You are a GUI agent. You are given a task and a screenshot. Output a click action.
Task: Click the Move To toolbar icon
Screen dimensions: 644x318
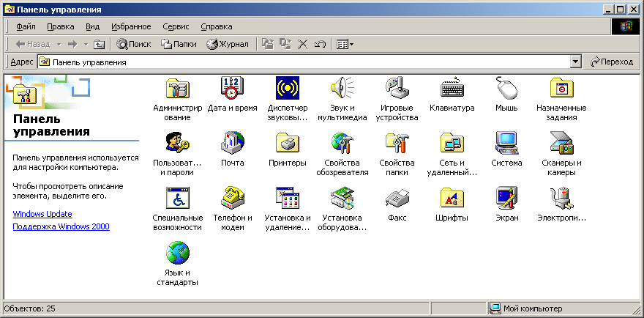pyautogui.click(x=268, y=44)
